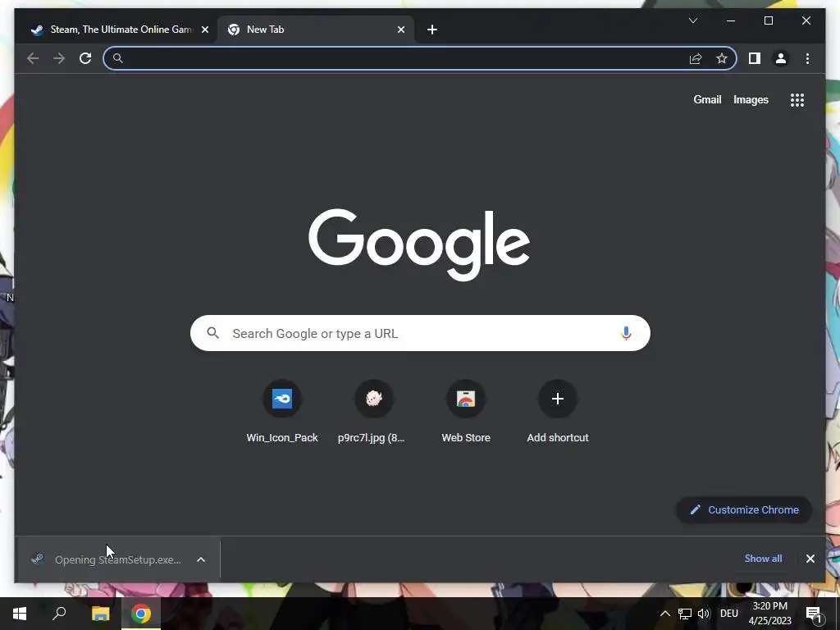Open the network tray icon

tap(685, 614)
